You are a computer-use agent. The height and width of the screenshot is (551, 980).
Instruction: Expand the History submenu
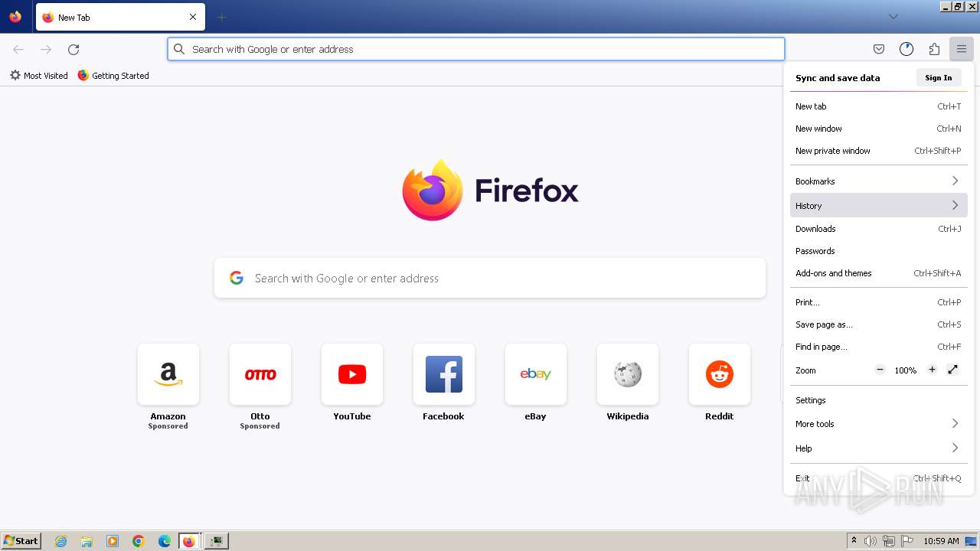[879, 205]
